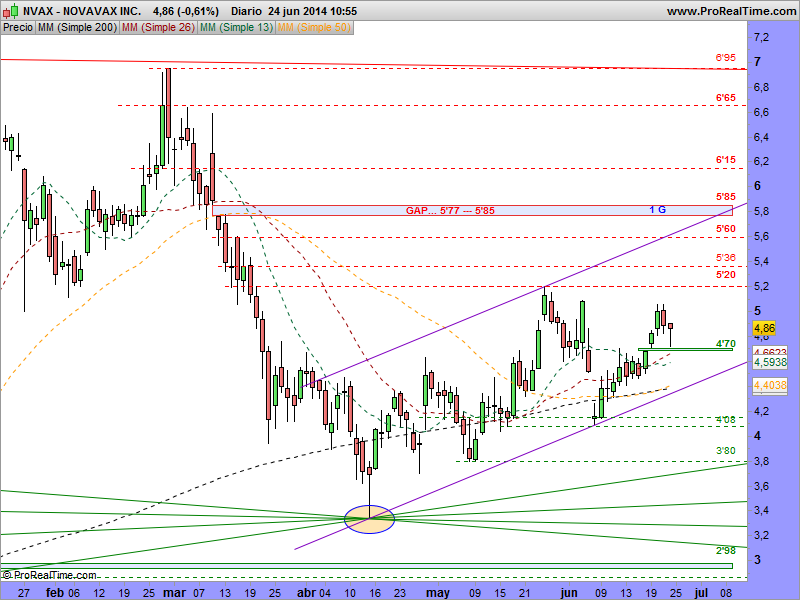Click the 27 label on the date axis

[23, 593]
